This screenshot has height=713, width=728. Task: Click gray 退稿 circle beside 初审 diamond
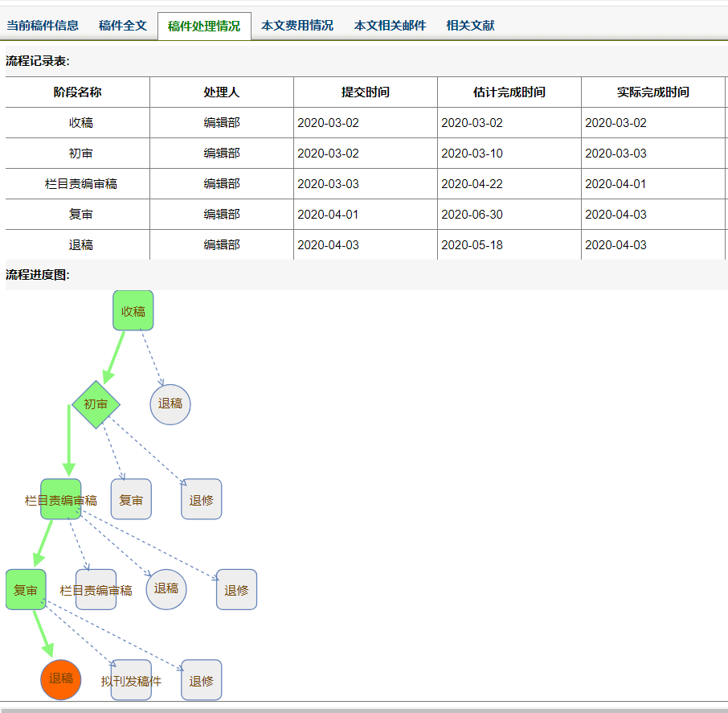170,404
